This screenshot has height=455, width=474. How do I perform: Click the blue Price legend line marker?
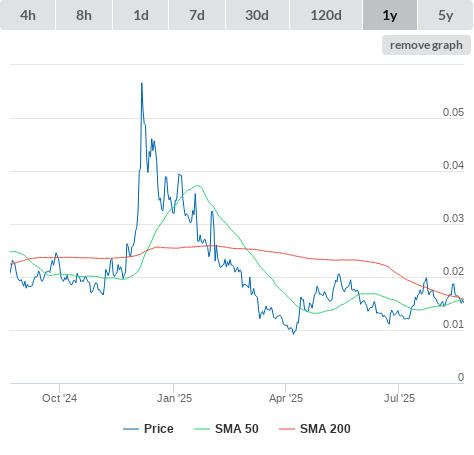coord(131,429)
